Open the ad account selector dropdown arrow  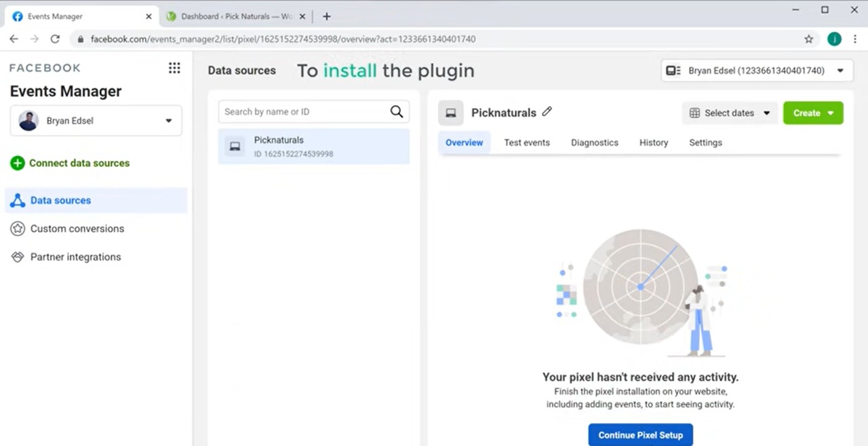840,71
